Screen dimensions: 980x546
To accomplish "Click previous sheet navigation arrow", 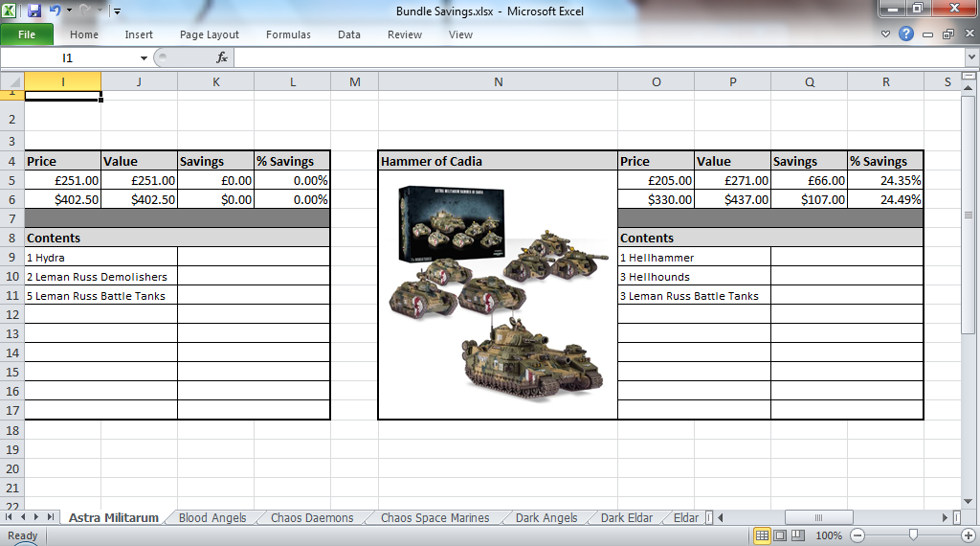I will pyautogui.click(x=23, y=517).
